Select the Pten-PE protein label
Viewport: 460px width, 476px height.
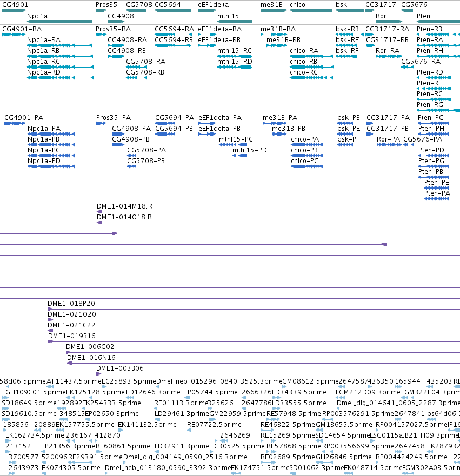(437, 183)
